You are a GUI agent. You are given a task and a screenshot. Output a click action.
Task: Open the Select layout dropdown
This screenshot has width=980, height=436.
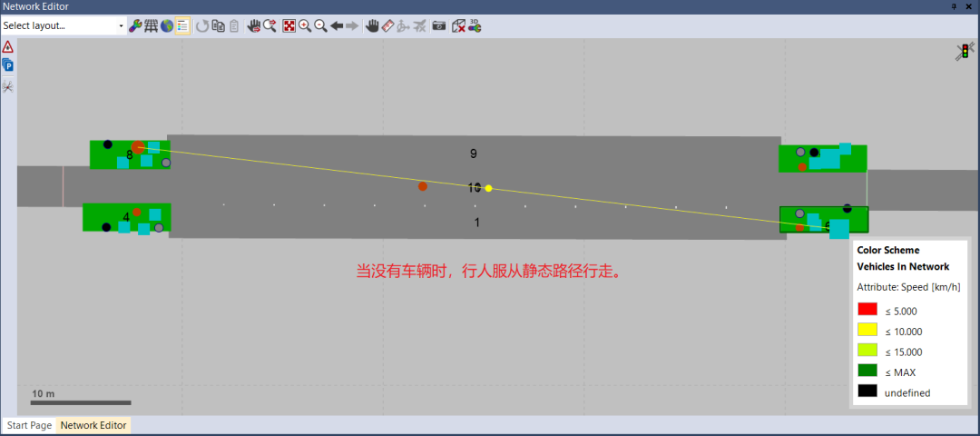point(64,25)
